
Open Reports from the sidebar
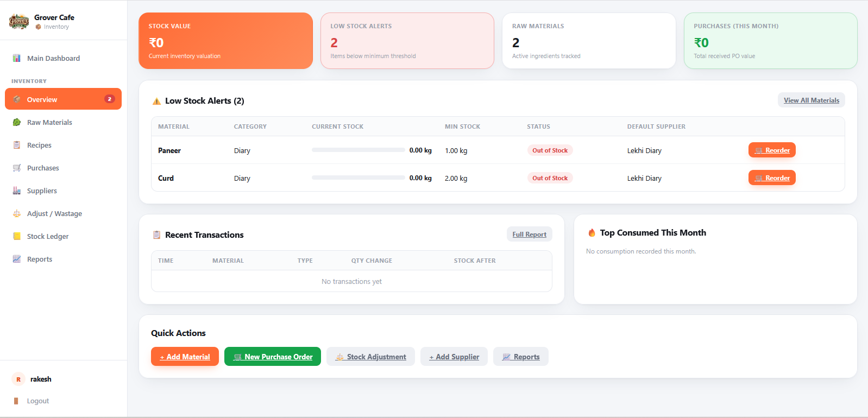coord(63,259)
